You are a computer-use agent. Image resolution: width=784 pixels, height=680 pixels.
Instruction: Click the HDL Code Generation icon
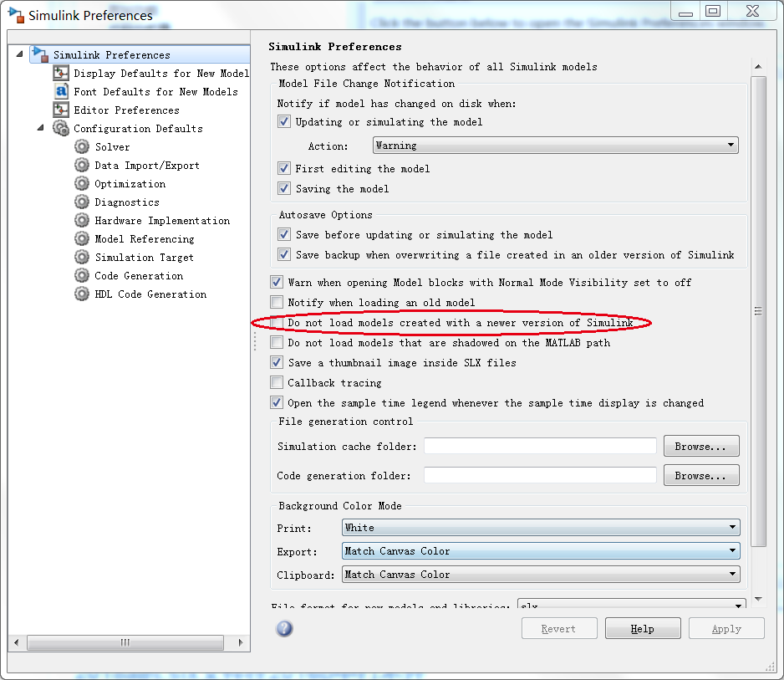(81, 294)
